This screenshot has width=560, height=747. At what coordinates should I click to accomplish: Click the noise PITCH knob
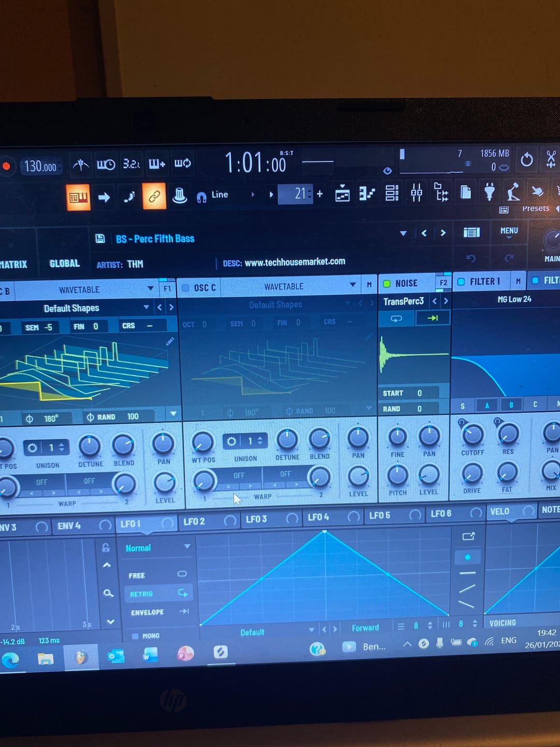(398, 474)
